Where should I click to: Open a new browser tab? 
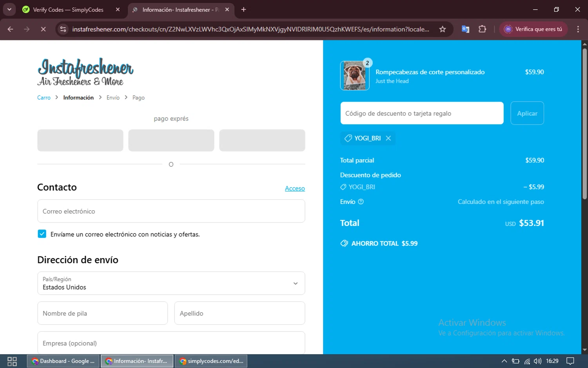(x=243, y=9)
